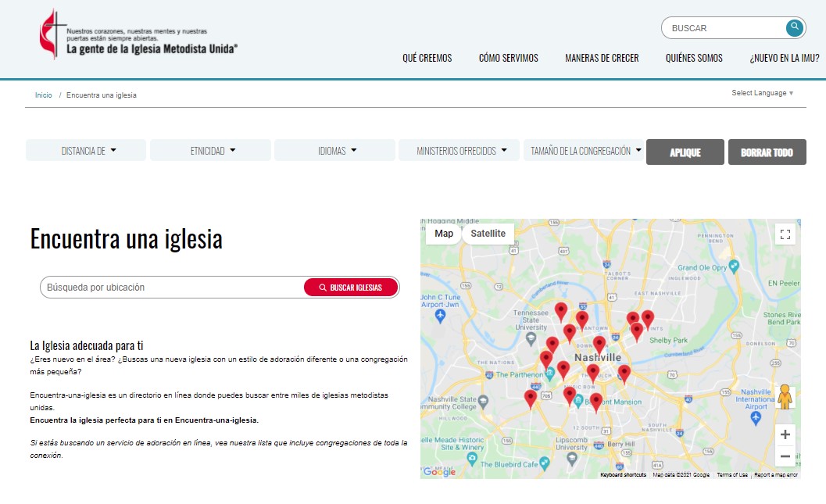826x504 pixels.
Task: Switch the map to Map view
Action: tap(443, 234)
